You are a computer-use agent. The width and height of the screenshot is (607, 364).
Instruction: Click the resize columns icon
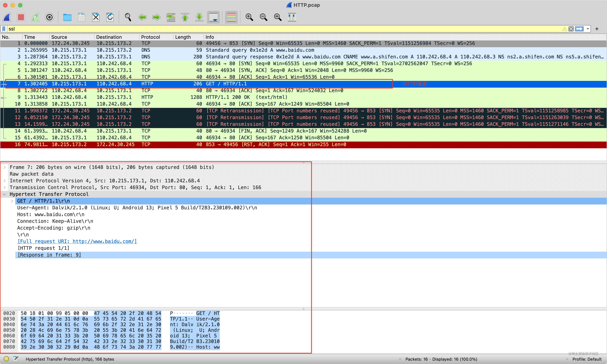tap(292, 17)
